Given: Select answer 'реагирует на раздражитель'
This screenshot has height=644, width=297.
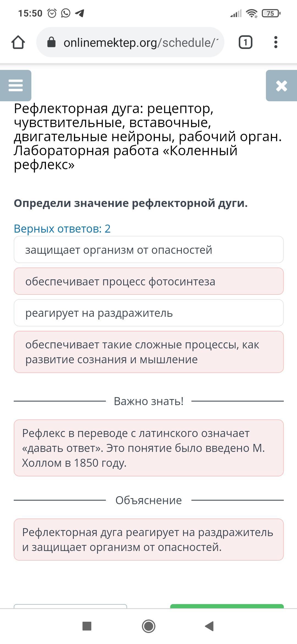Looking at the screenshot, I should (x=149, y=313).
